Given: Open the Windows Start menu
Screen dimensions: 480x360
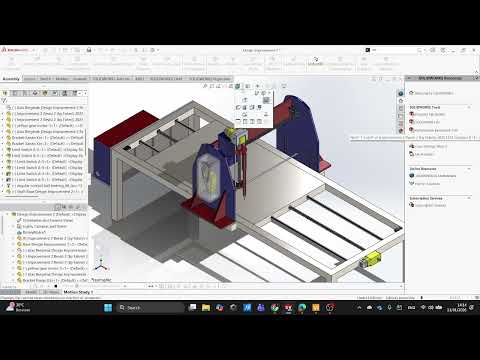Looking at the screenshot, I should 108,308.
